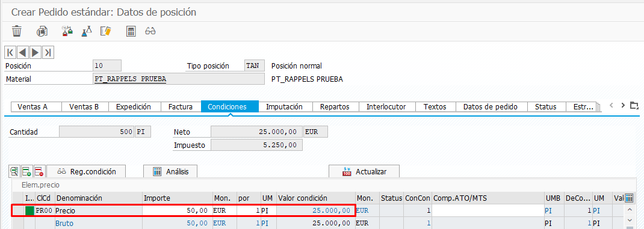The width and height of the screenshot is (644, 229).
Task: Go to previous item arrow
Action: coord(23,52)
